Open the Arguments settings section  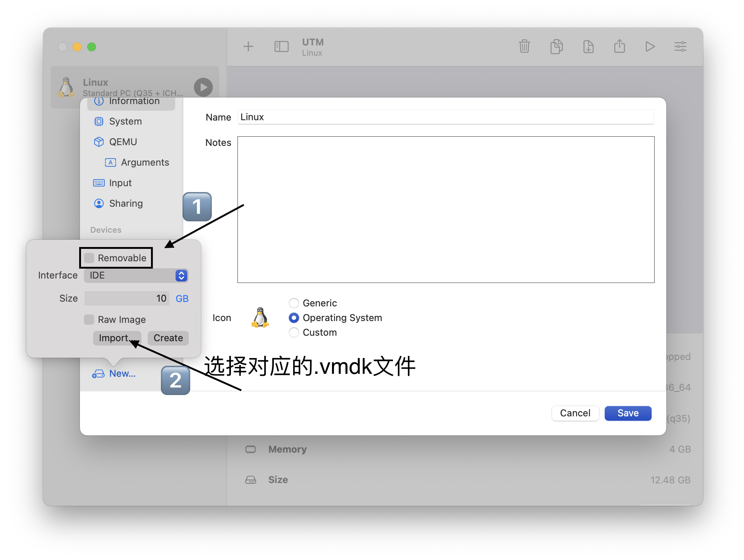136,162
